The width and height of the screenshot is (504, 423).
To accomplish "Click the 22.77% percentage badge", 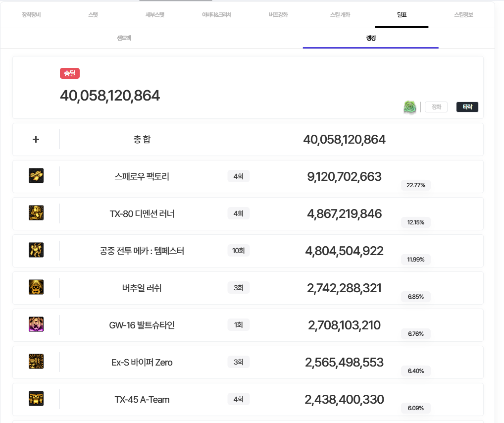I will 415,185.
